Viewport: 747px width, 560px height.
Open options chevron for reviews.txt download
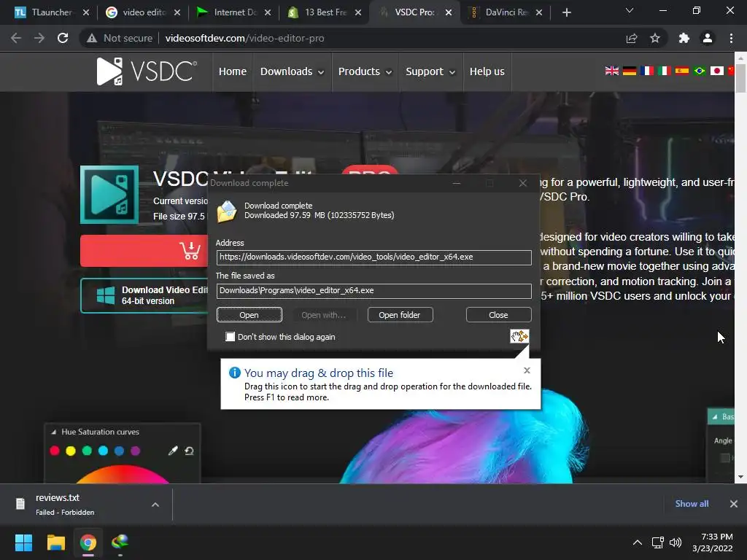pyautogui.click(x=155, y=505)
